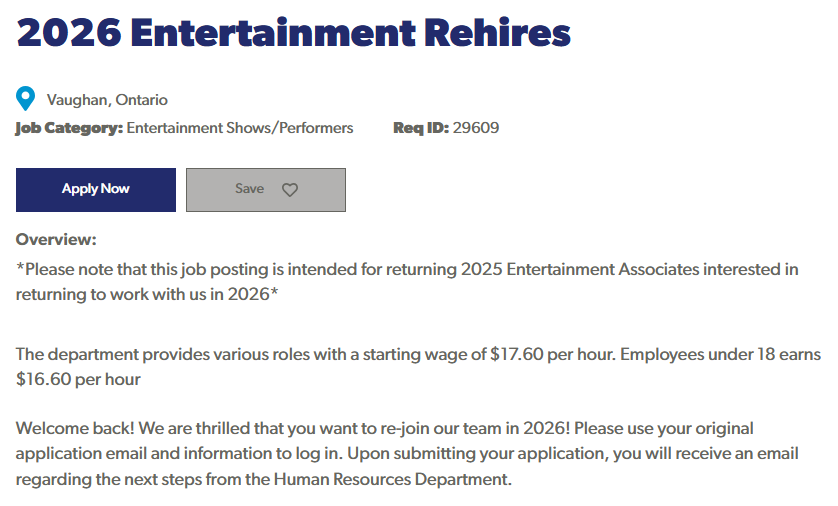Click Entertainment Shows/Performers category text
This screenshot has height=506, width=838.
coord(240,128)
